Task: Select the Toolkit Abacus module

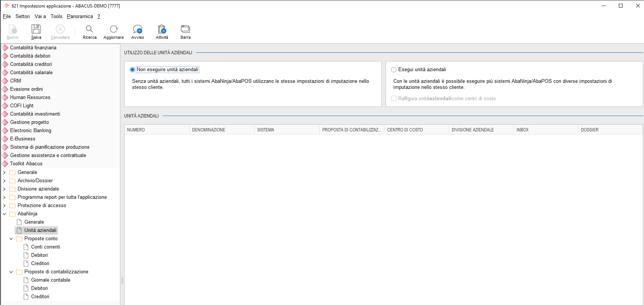Action: click(26, 164)
